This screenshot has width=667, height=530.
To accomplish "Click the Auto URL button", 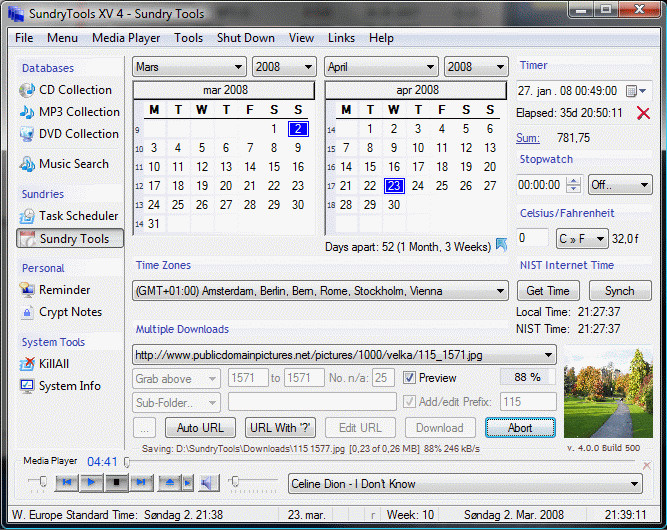I will [200, 427].
